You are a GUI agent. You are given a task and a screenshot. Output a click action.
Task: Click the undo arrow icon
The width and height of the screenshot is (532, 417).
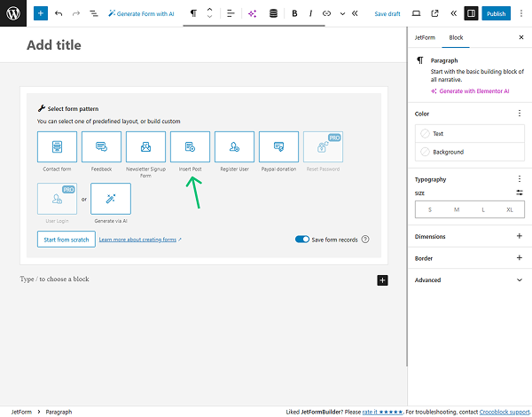click(59, 13)
